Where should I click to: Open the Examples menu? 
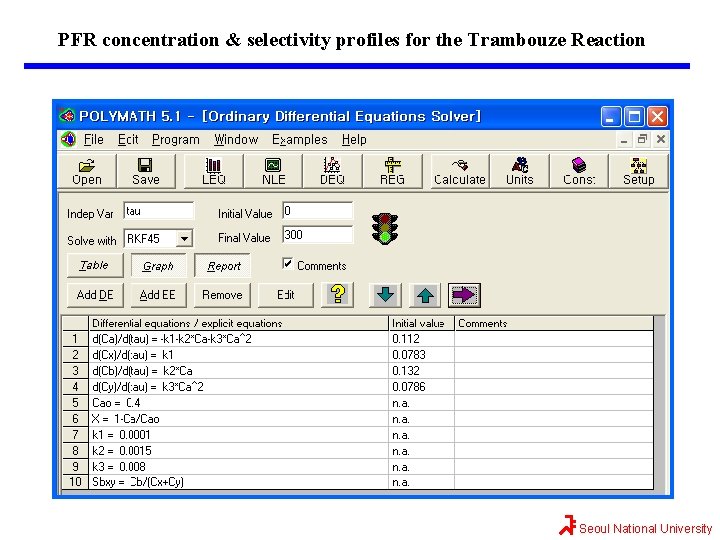click(299, 139)
